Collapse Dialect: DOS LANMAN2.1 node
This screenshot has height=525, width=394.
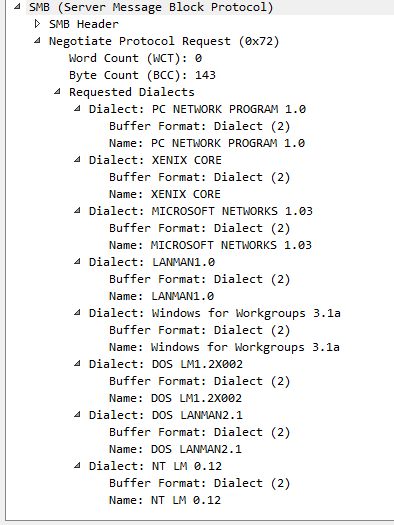tap(77, 415)
